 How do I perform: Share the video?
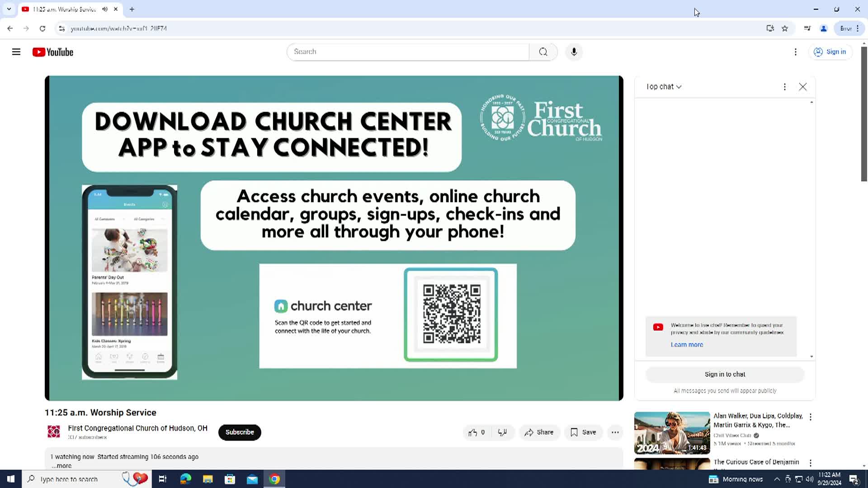pos(539,432)
